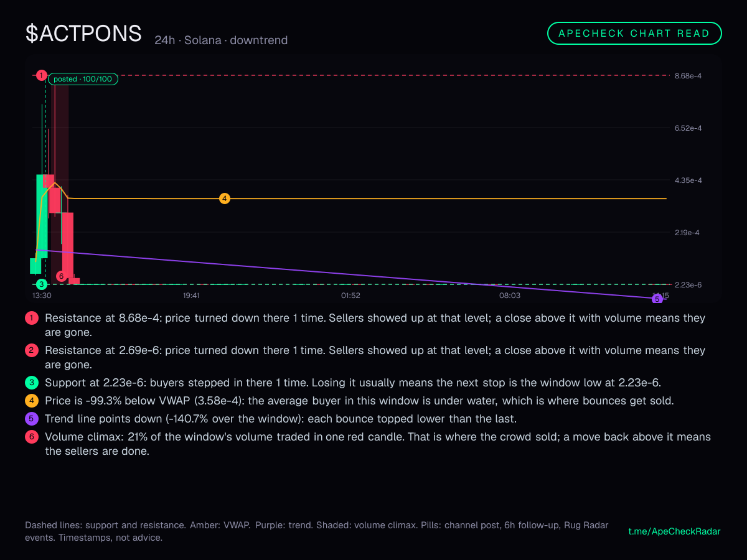
Task: Click the tall green candle near 13:30
Action: pos(42,216)
